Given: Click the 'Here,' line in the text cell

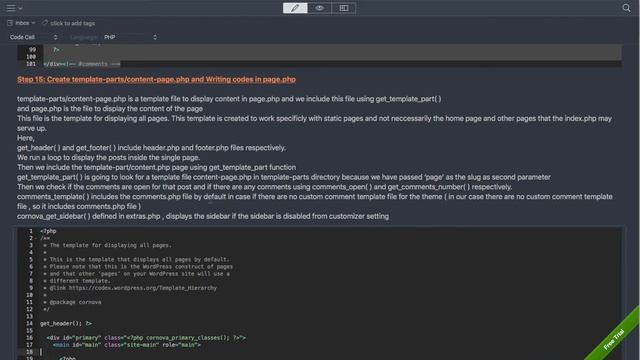Looking at the screenshot, I should click(x=26, y=138).
